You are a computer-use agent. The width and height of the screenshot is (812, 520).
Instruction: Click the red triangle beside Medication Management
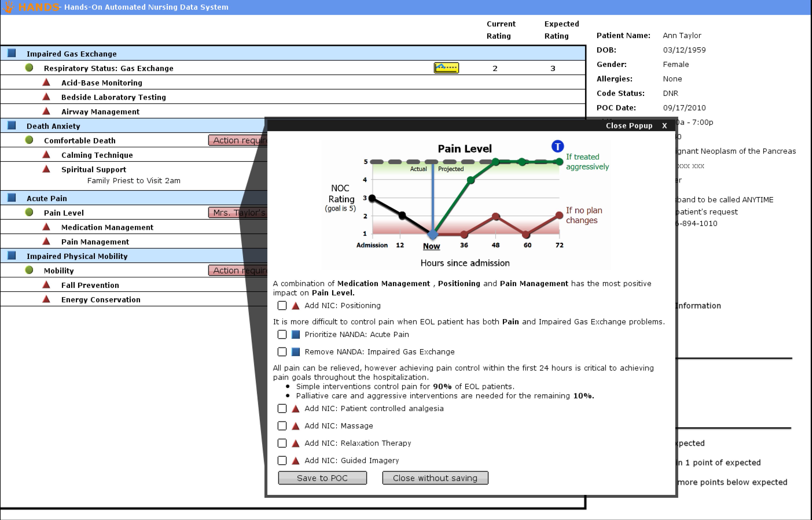[x=47, y=227]
